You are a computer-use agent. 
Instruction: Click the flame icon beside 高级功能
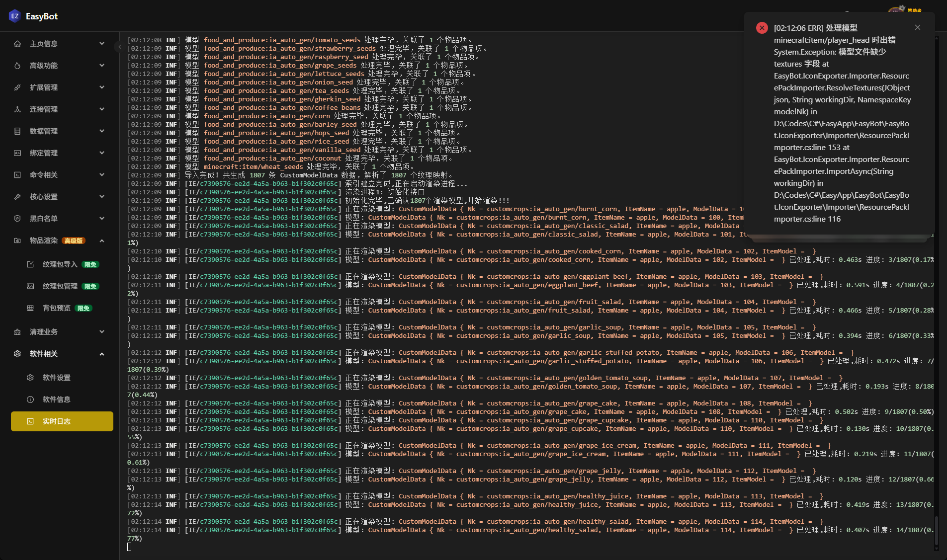pyautogui.click(x=17, y=66)
